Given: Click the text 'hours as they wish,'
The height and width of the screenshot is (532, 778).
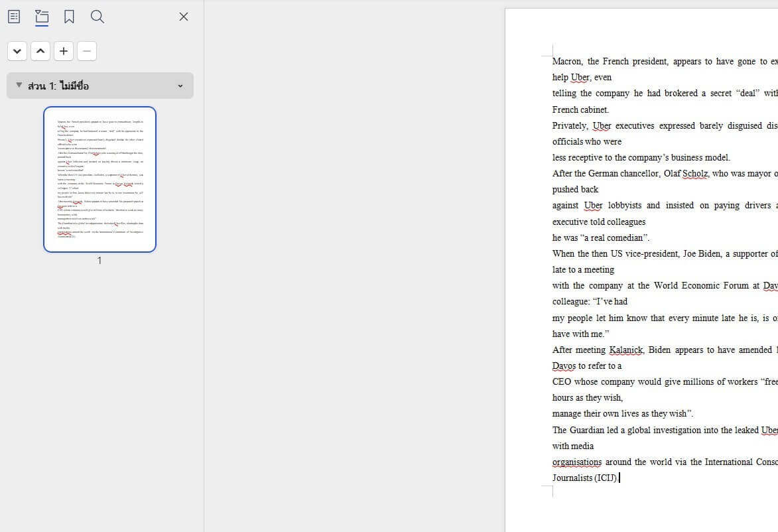Looking at the screenshot, I should pyautogui.click(x=588, y=397).
